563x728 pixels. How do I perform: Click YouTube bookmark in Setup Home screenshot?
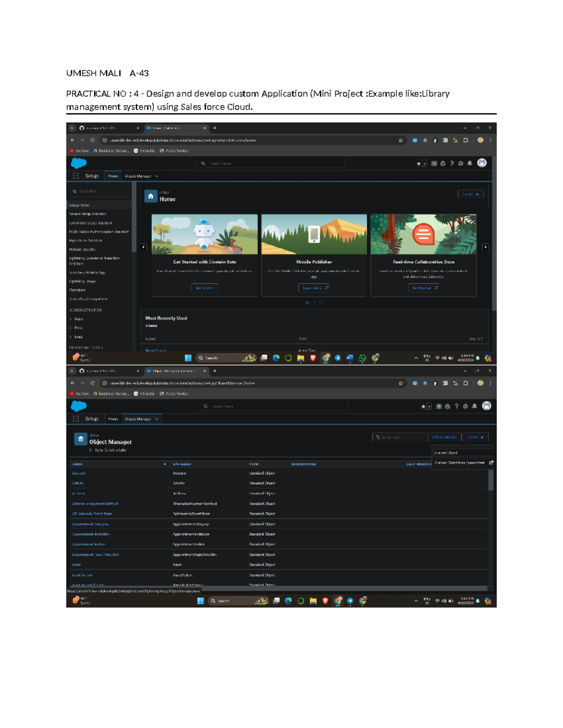tap(79, 151)
